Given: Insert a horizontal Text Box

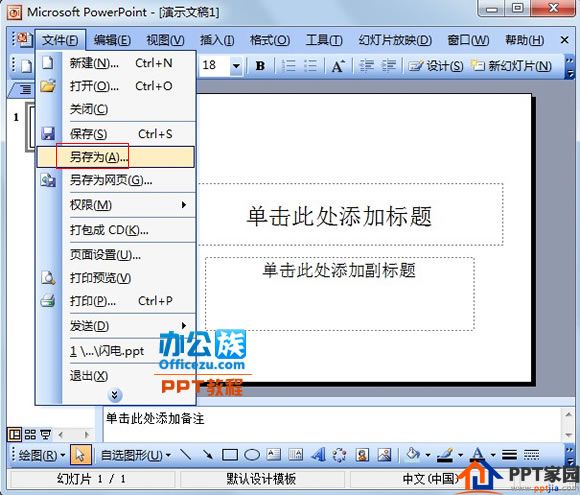Looking at the screenshot, I should 274,455.
